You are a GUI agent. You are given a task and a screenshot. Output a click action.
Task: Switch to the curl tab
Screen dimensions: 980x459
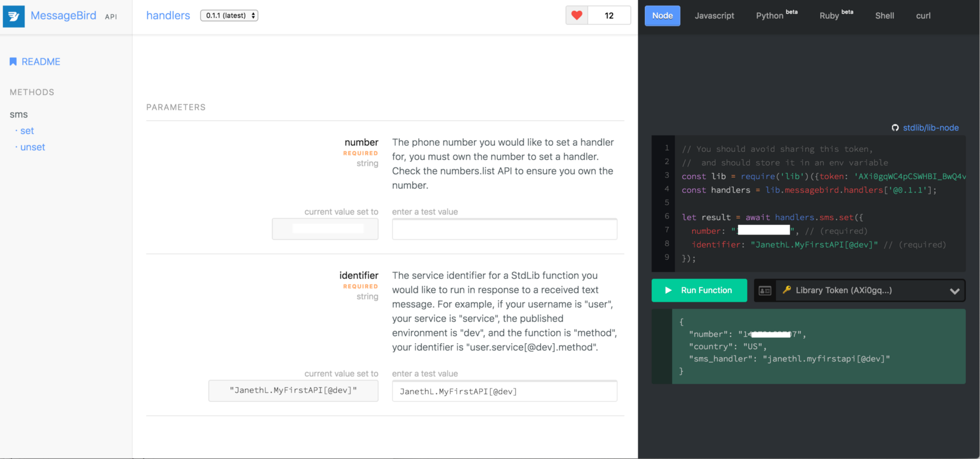tap(923, 16)
